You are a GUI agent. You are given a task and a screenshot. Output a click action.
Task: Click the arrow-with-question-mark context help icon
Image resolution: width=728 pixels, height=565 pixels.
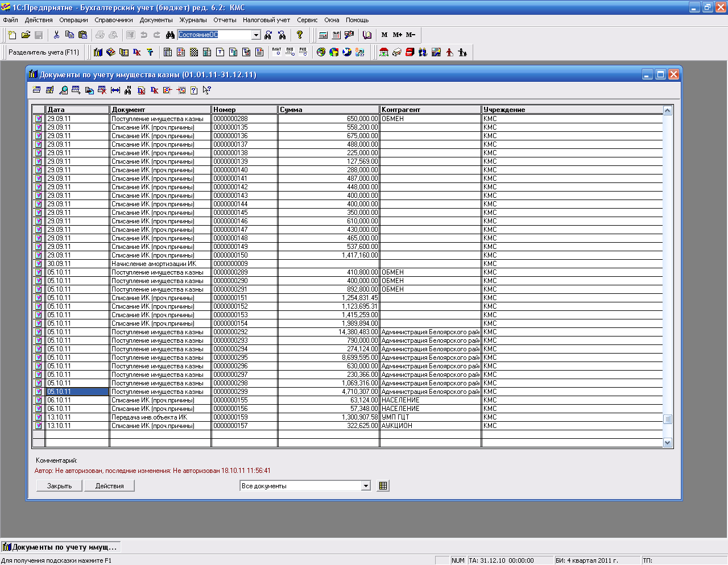tap(206, 90)
